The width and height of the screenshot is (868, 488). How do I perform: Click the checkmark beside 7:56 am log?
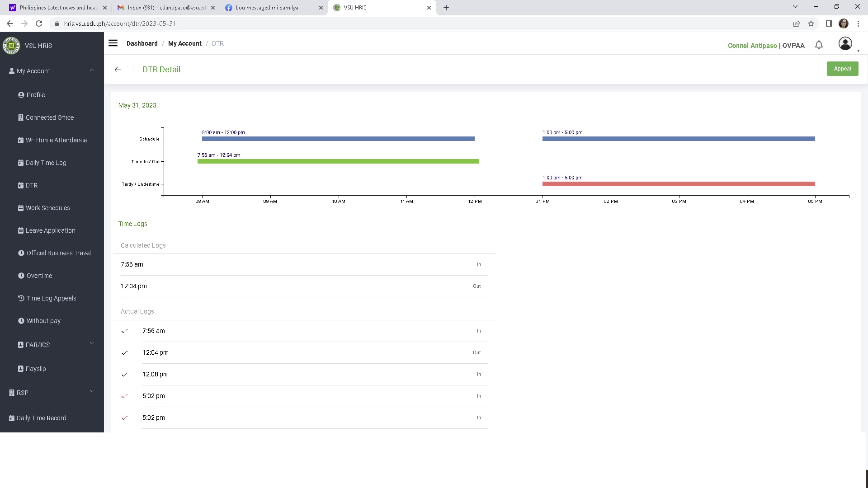(125, 331)
